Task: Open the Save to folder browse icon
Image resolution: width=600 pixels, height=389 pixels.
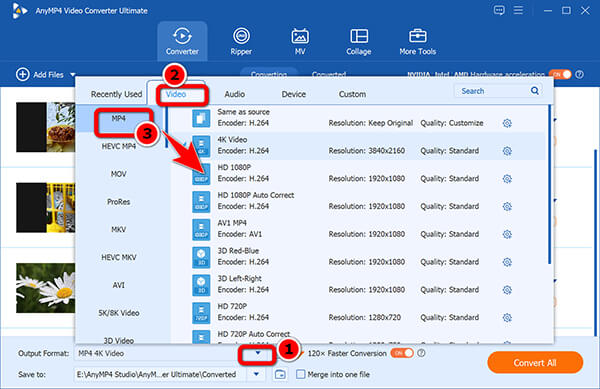Action: tap(280, 374)
